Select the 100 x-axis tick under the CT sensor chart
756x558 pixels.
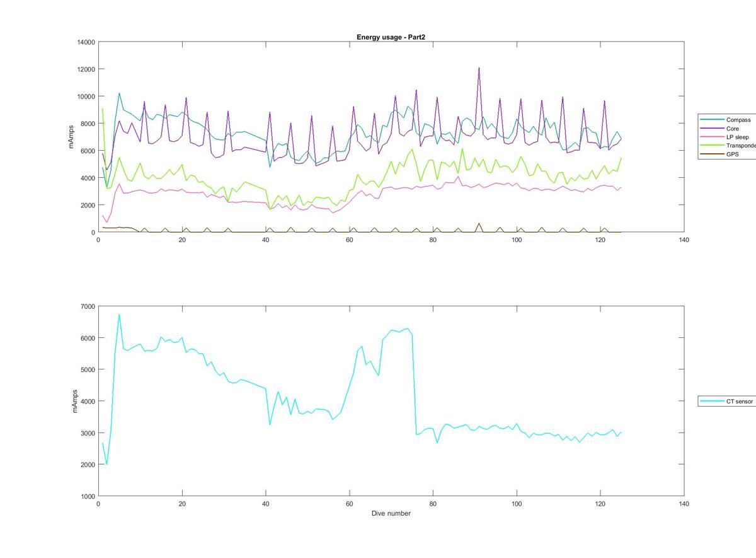(517, 504)
